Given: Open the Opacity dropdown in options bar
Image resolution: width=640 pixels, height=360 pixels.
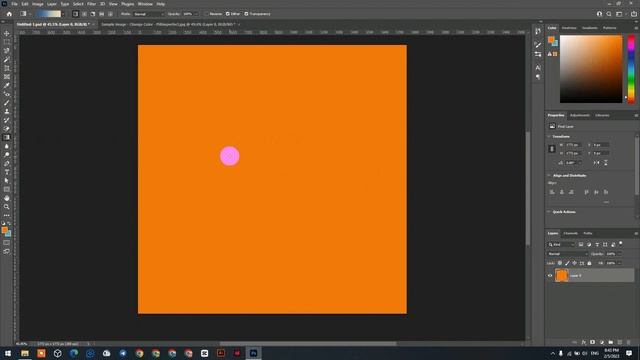Looking at the screenshot, I should (196, 14).
